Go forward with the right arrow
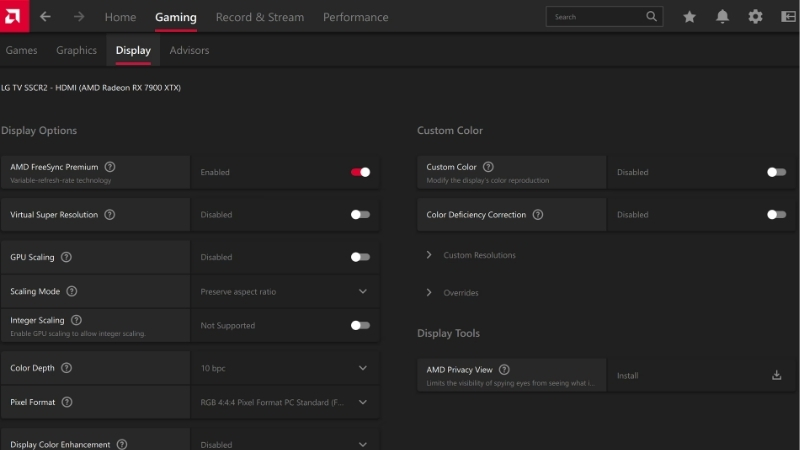This screenshot has width=800, height=450. 79,17
